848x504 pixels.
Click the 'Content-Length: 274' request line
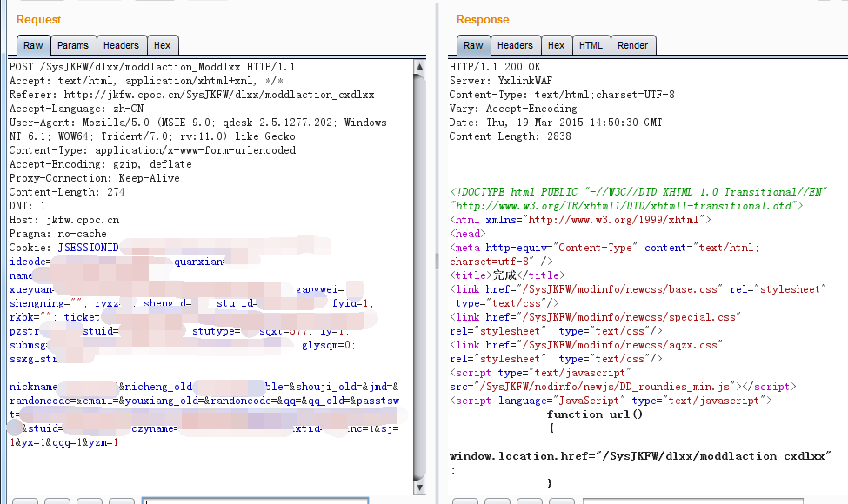click(x=66, y=192)
